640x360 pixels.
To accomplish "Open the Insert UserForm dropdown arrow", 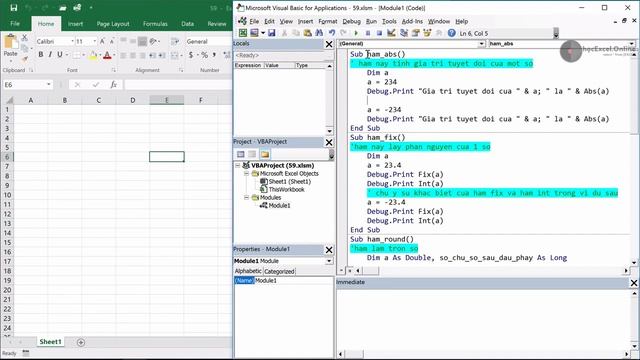I will point(262,33).
